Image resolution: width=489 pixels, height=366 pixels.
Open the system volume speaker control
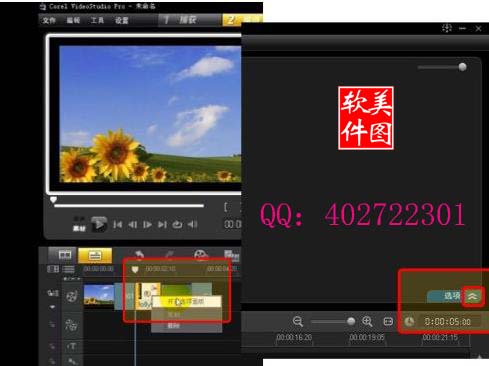(x=192, y=225)
